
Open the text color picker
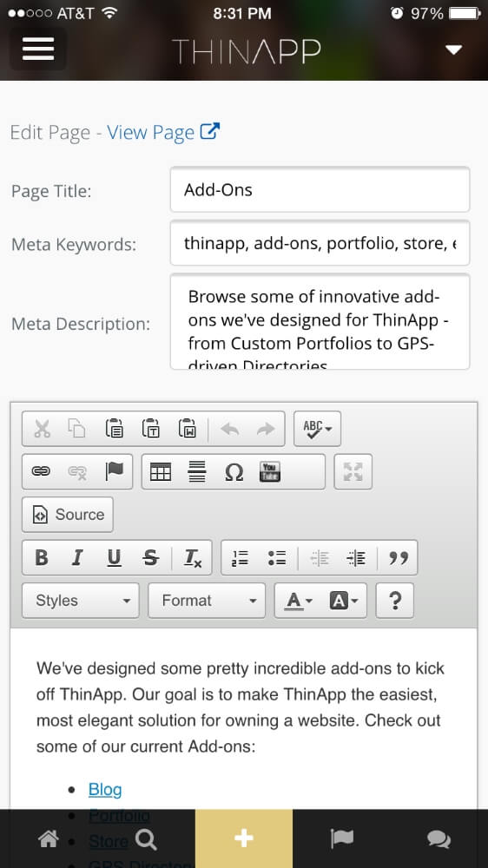(300, 601)
